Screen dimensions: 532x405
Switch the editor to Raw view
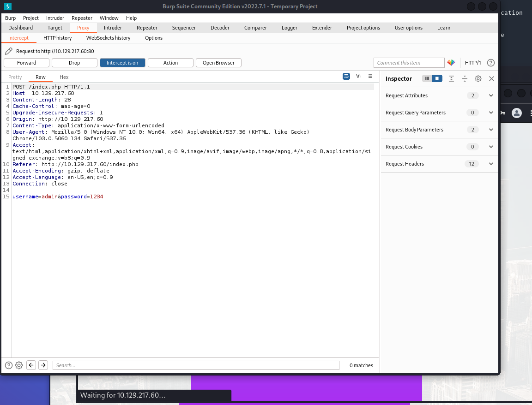coord(40,77)
